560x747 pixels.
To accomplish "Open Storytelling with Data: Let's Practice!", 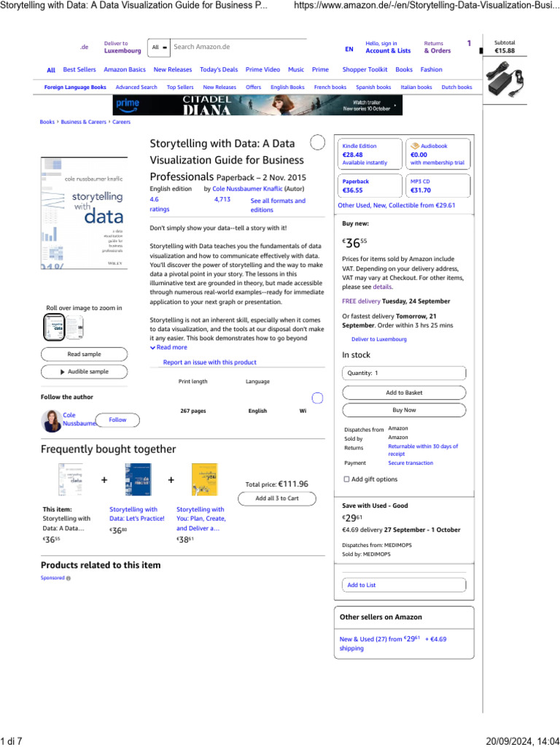I will point(136,514).
